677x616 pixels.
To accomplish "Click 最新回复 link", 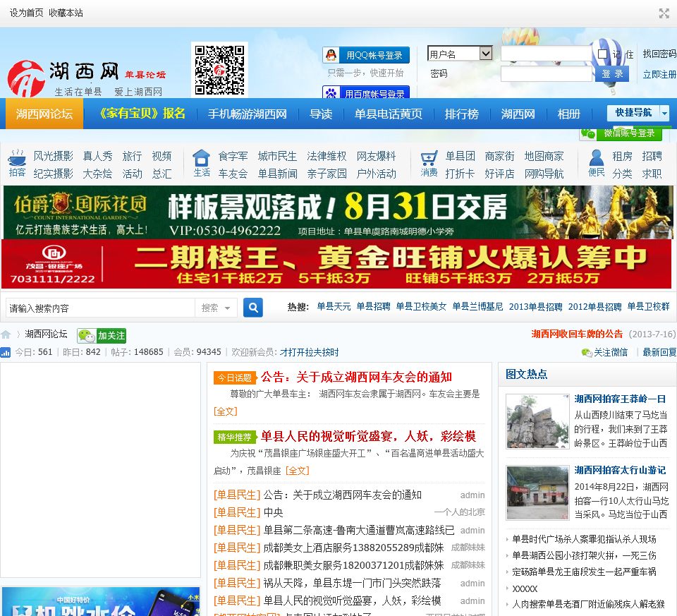I will pos(659,353).
